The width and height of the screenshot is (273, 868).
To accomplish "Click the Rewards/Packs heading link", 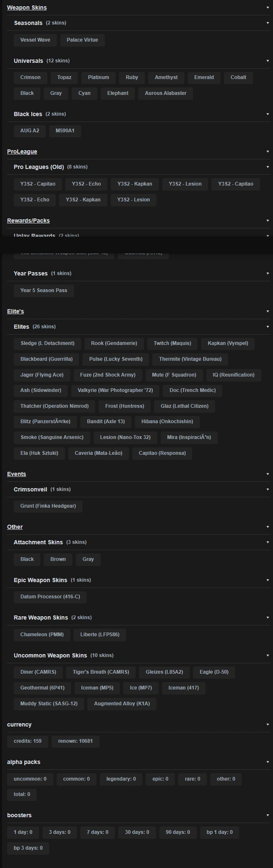I will pos(28,221).
